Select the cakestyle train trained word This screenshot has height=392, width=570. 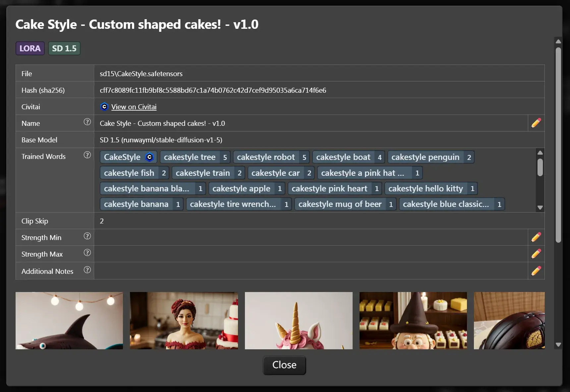[x=208, y=173]
